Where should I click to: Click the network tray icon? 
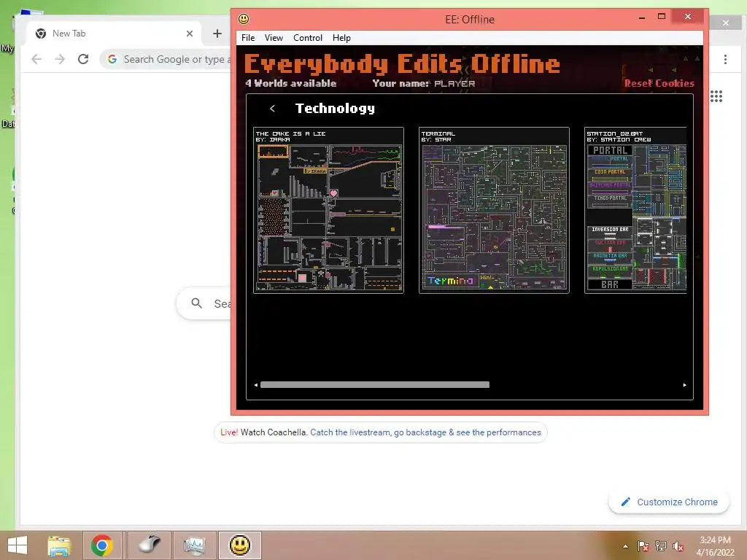661,546
